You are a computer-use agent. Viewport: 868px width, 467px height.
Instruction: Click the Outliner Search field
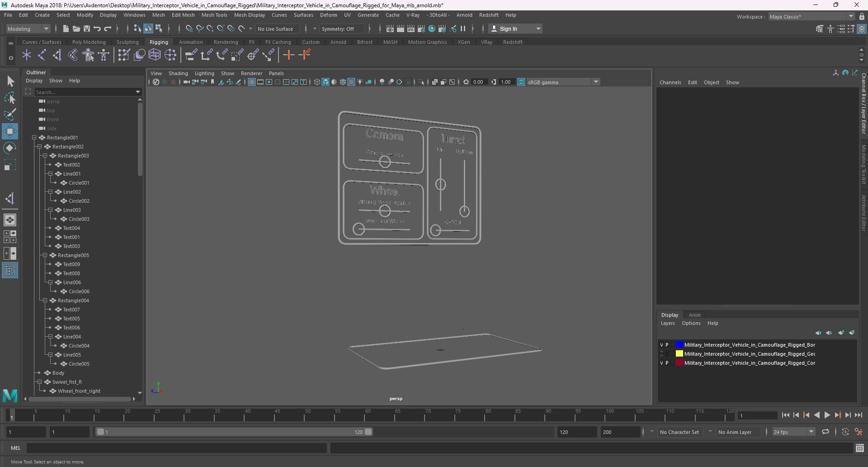pos(85,92)
